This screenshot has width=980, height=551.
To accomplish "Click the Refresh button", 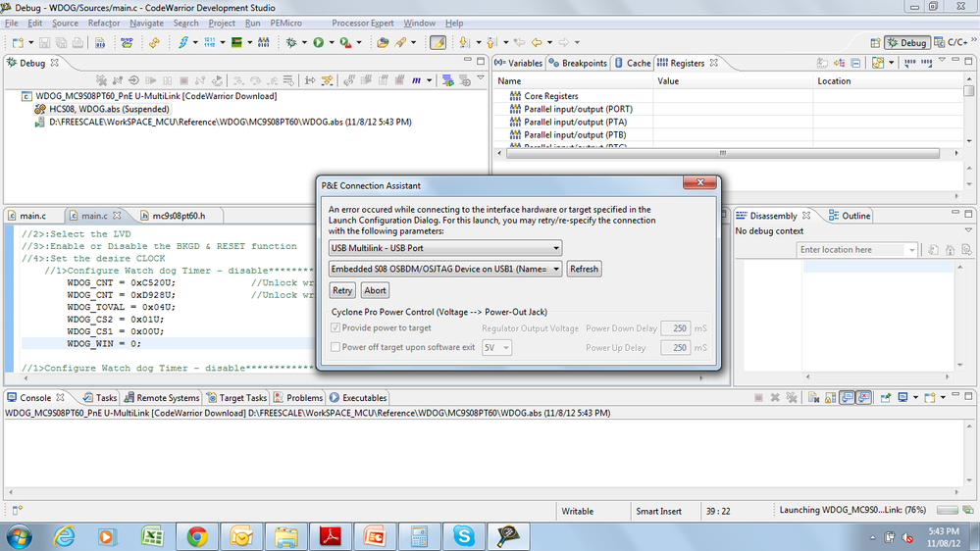I will 584,269.
